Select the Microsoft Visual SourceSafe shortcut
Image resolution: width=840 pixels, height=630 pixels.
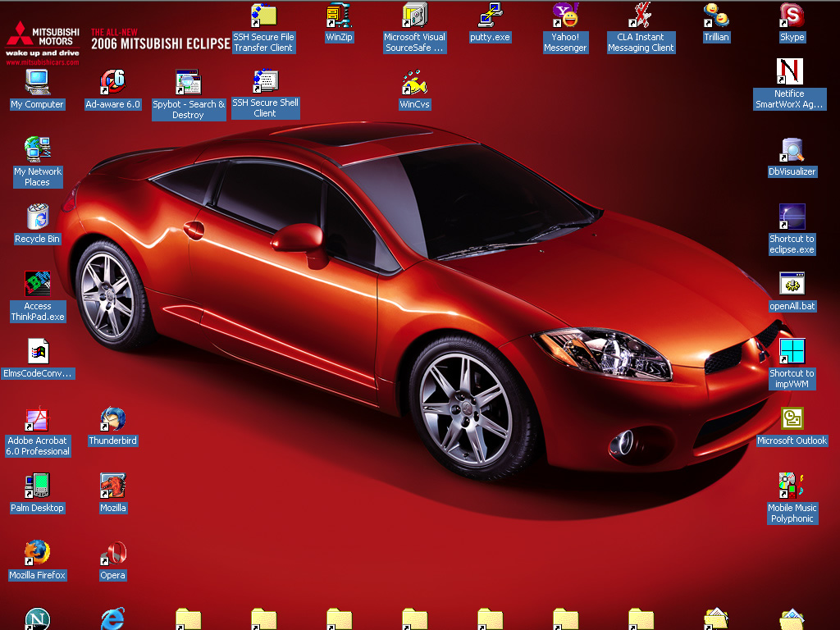tap(414, 16)
